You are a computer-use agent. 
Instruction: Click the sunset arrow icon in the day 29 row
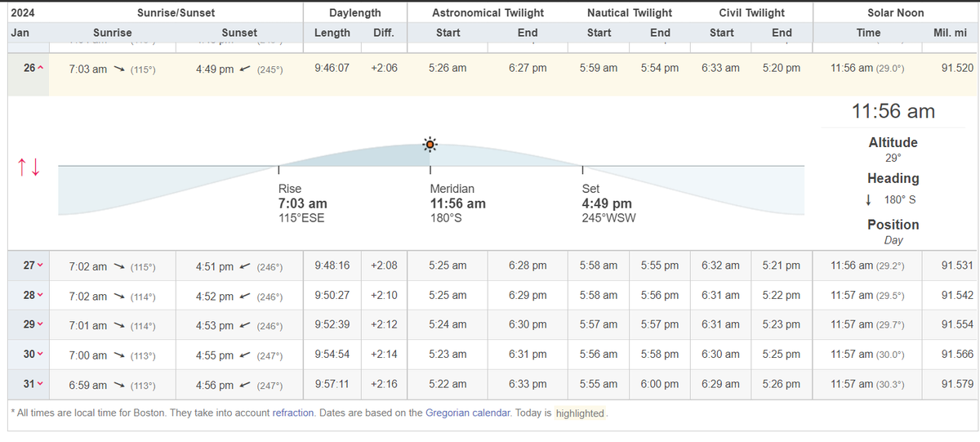(x=245, y=325)
